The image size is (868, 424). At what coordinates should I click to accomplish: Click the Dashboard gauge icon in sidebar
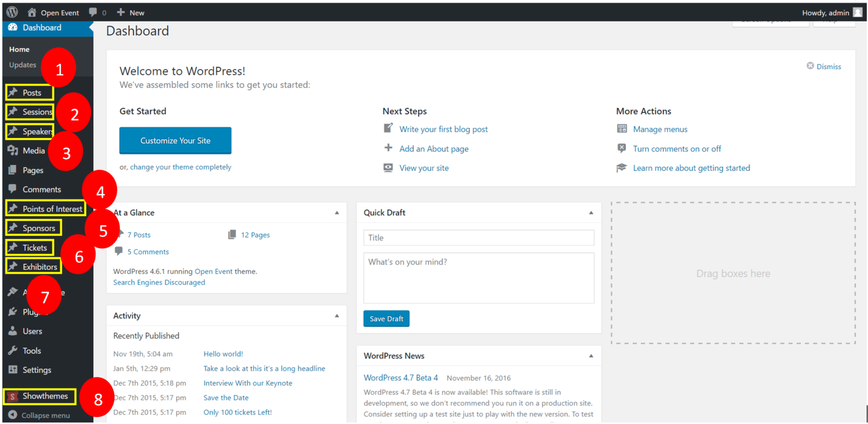[x=13, y=27]
